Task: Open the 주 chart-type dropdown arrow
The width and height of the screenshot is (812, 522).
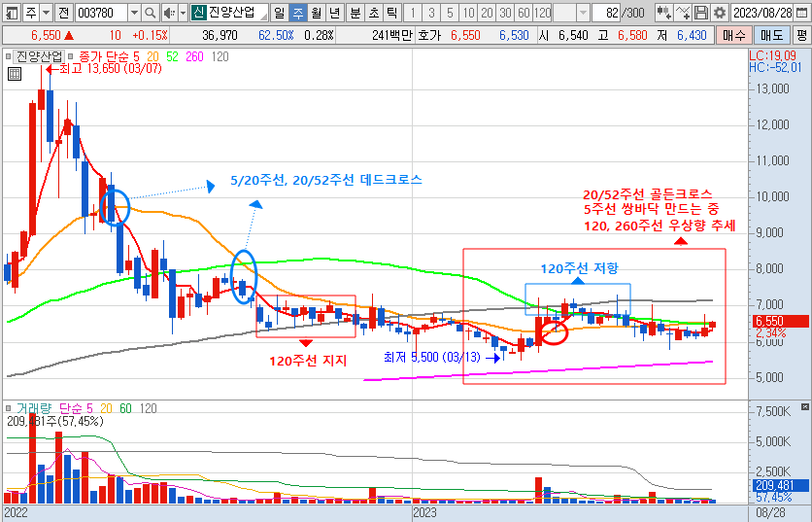Action: coord(46,13)
